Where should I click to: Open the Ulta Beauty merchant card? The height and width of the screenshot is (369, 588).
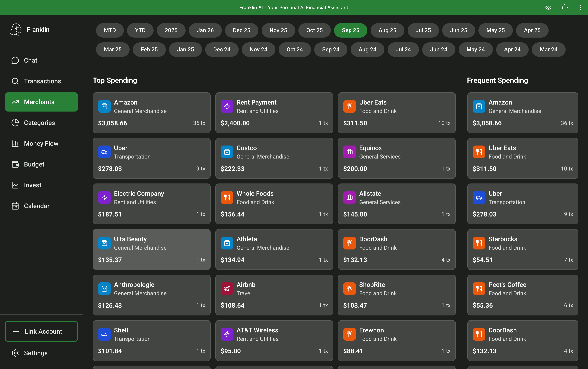point(152,249)
